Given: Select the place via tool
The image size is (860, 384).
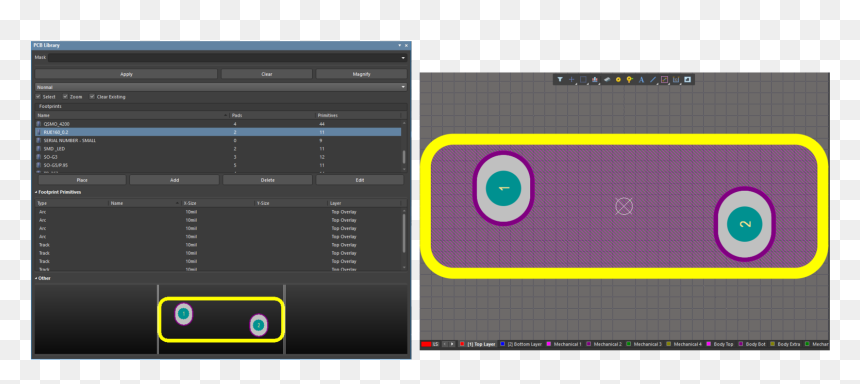Looking at the screenshot, I should (x=630, y=80).
